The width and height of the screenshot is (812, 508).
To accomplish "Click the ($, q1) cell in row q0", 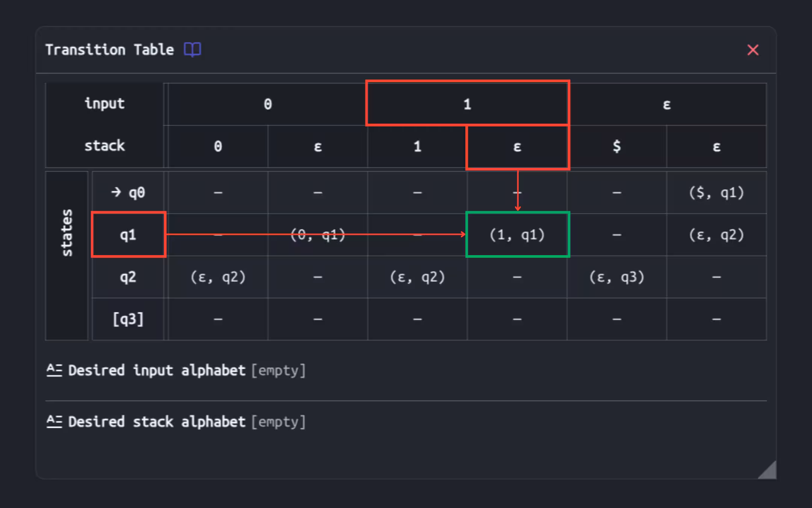I will coord(717,193).
